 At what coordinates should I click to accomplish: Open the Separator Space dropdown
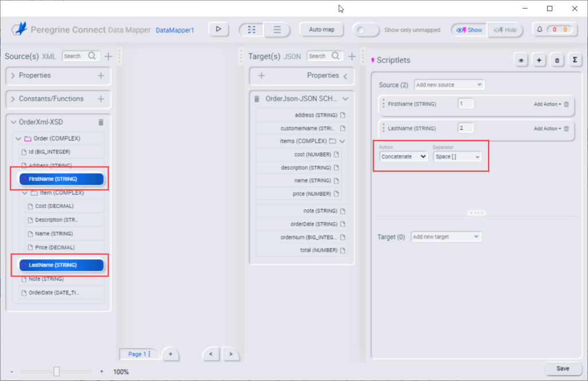(457, 157)
